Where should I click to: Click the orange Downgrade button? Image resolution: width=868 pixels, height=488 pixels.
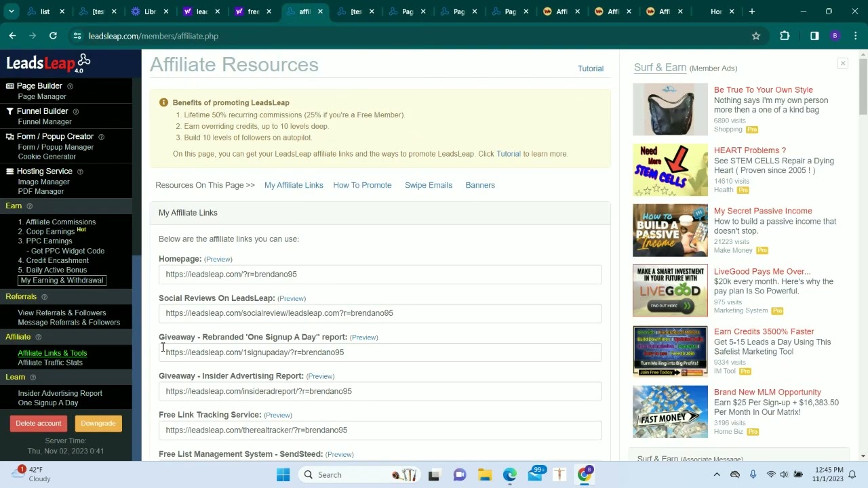98,424
